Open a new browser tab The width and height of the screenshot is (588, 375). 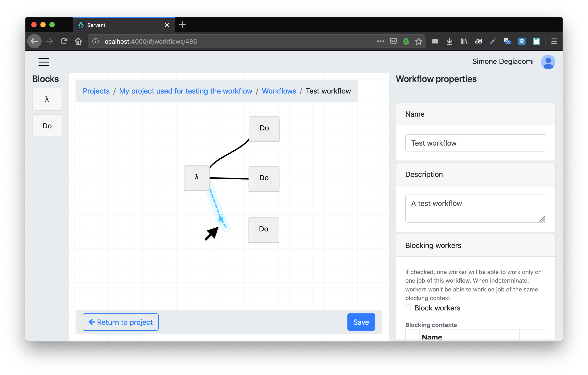pyautogui.click(x=182, y=25)
